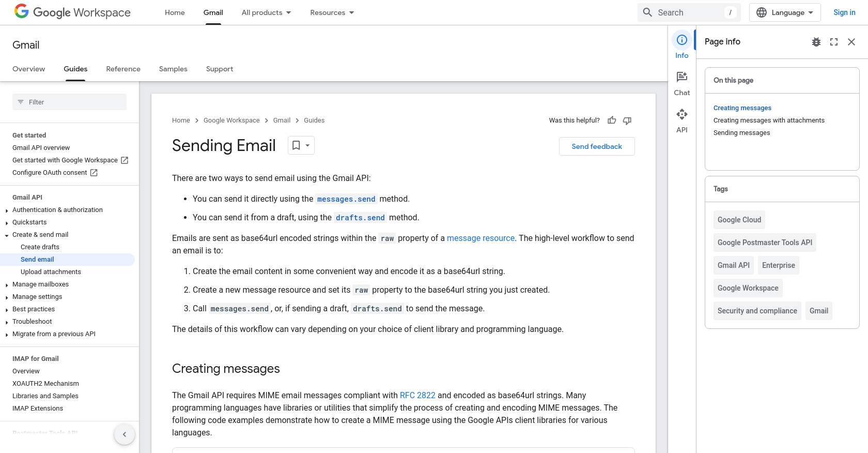
Task: Click the Send feedback button
Action: [597, 146]
